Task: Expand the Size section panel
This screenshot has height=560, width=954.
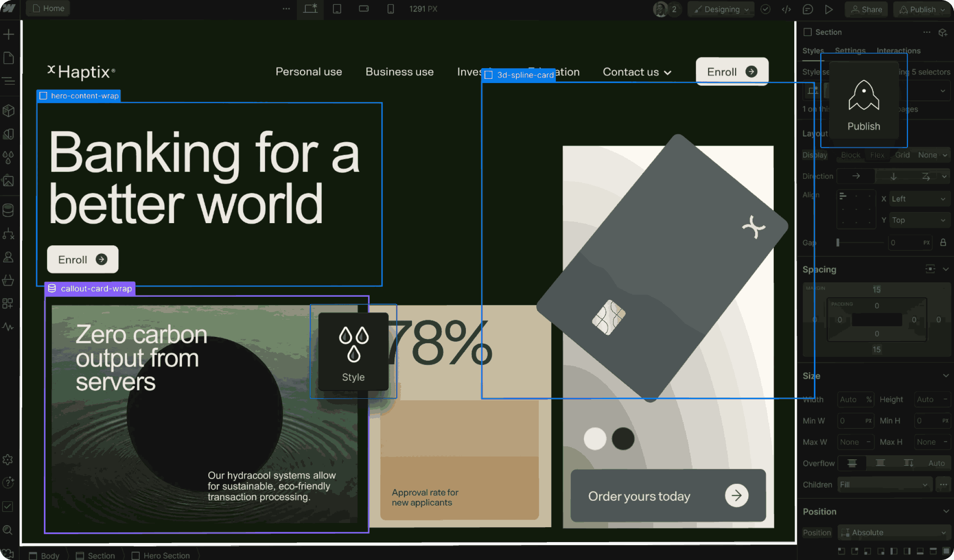Action: pyautogui.click(x=947, y=375)
